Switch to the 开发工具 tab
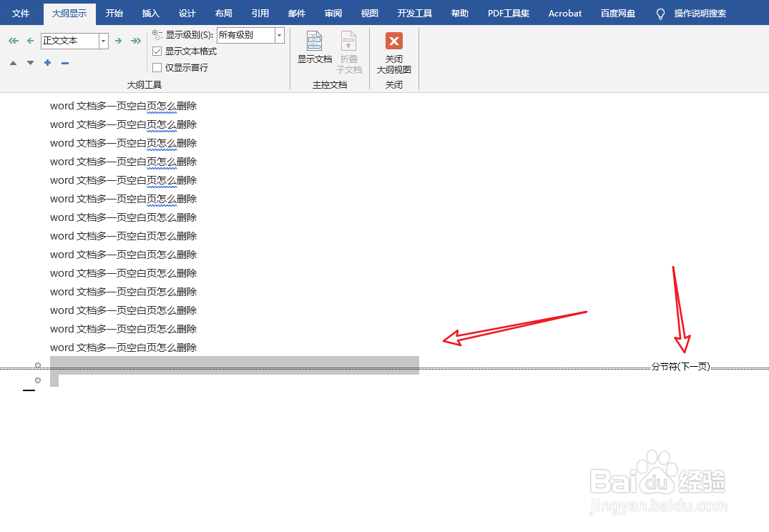 point(414,14)
